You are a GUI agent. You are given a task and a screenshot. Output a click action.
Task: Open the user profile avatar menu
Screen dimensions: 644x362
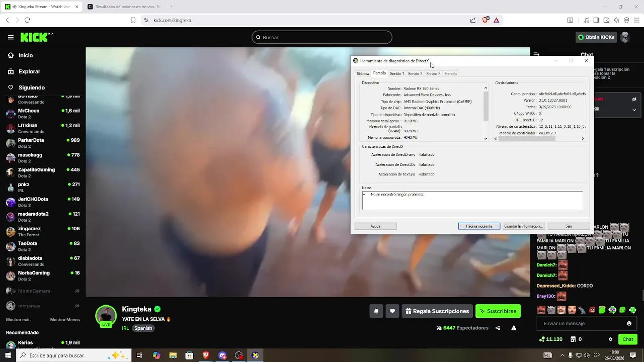[x=625, y=37]
